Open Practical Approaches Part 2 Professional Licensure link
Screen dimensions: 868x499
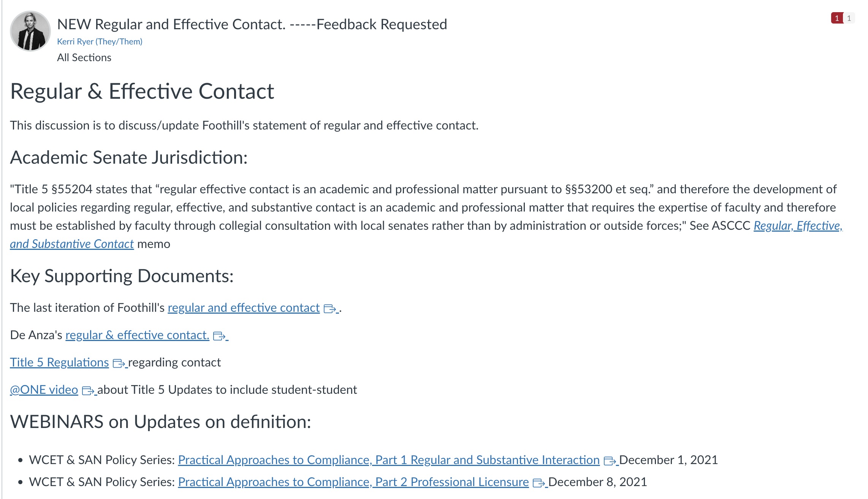click(353, 482)
